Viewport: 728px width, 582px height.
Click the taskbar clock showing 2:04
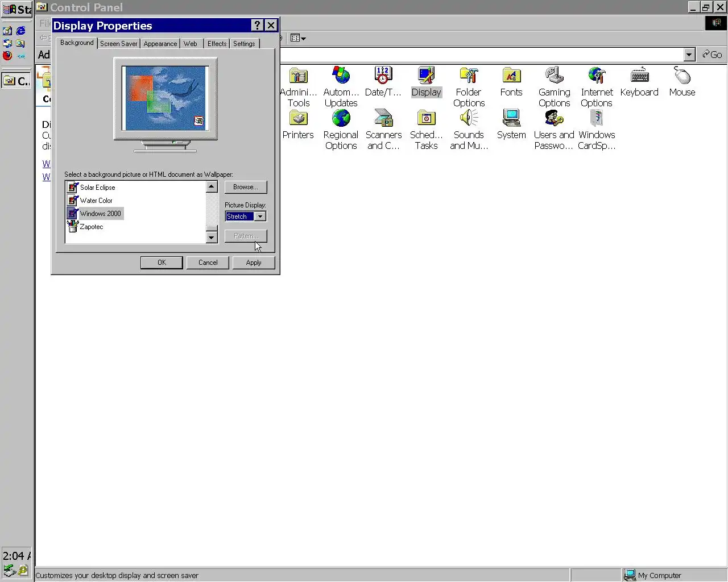click(x=16, y=556)
